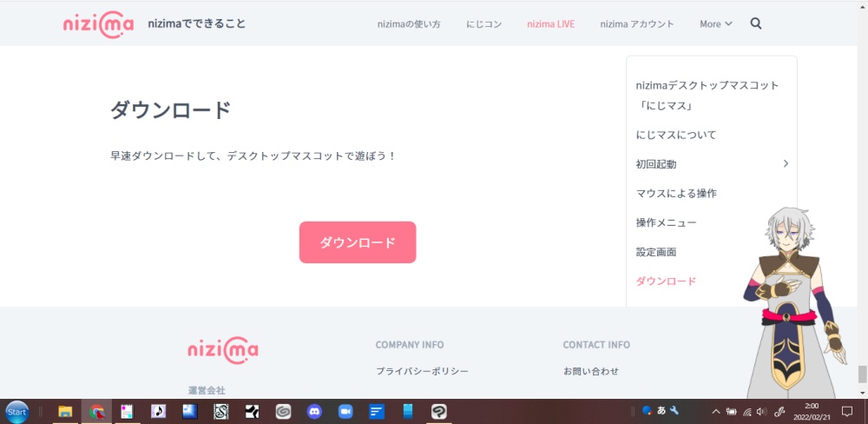
Task: Open プライバシーポリシー footer link
Action: click(x=423, y=371)
